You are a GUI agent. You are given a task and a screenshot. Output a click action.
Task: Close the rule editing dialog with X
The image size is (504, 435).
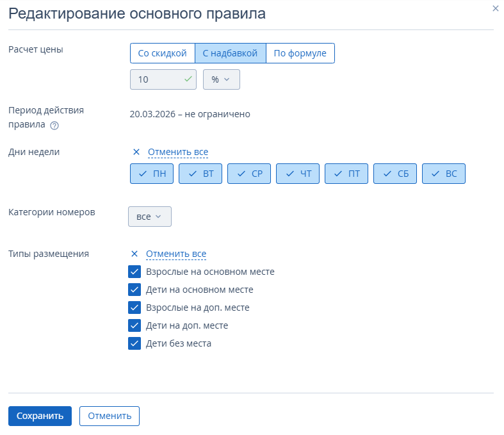pyautogui.click(x=495, y=8)
